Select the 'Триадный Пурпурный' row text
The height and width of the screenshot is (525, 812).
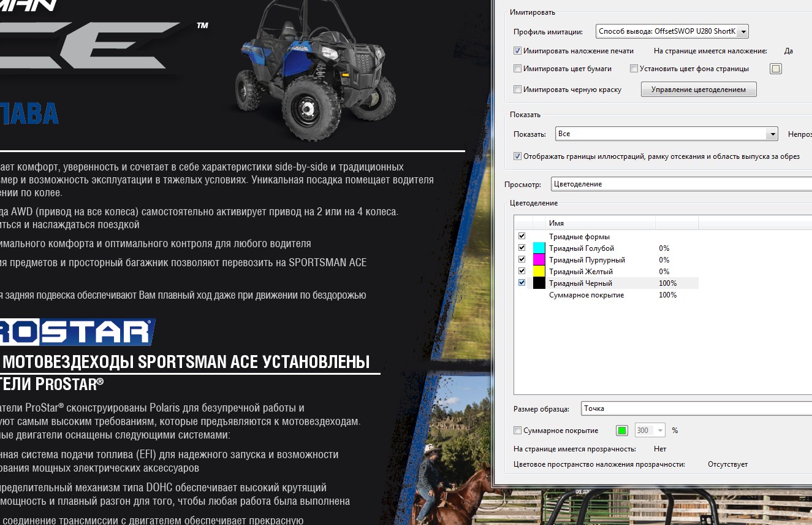click(586, 260)
